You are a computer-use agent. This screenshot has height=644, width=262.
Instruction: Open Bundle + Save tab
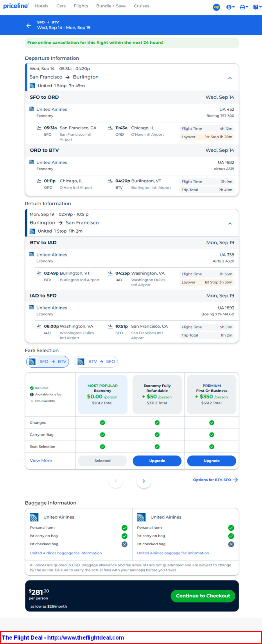[x=111, y=6]
